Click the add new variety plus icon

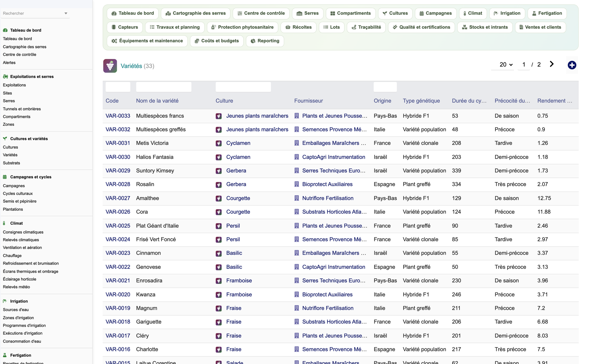point(572,65)
